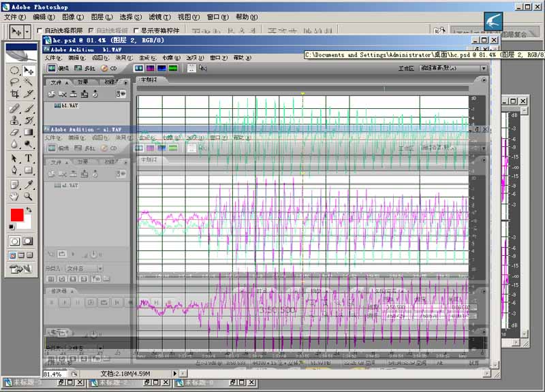Image resolution: width=545 pixels, height=392 pixels.
Task: Click the 文档:2.18M/4.59M status text
Action: point(125,374)
